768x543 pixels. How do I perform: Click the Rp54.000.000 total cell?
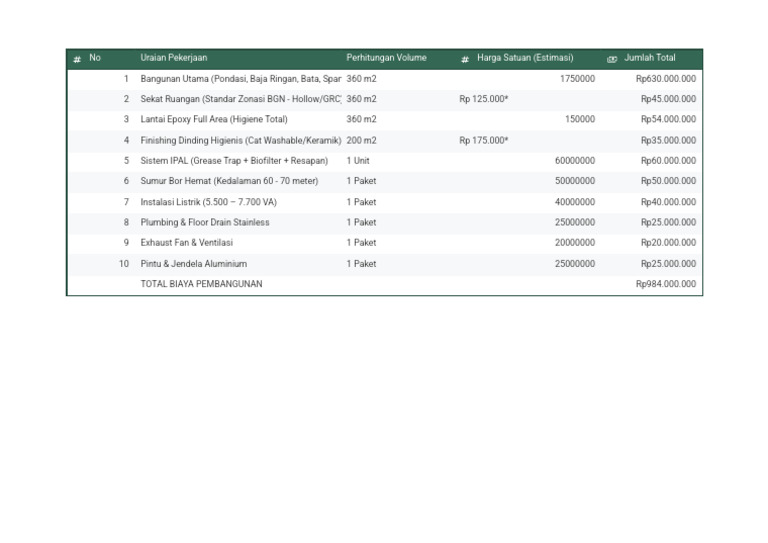click(668, 119)
